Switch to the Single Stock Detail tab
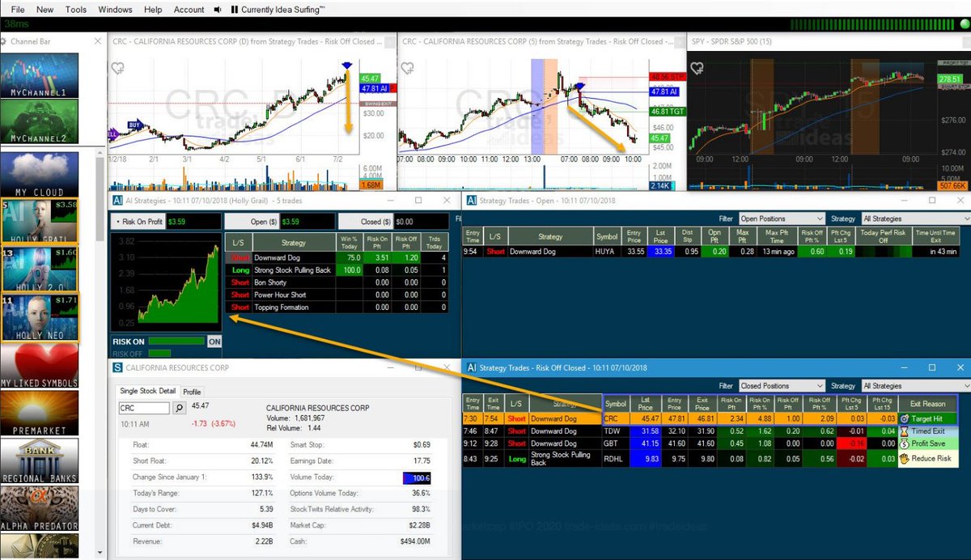This screenshot has height=560, width=971. tap(147, 392)
